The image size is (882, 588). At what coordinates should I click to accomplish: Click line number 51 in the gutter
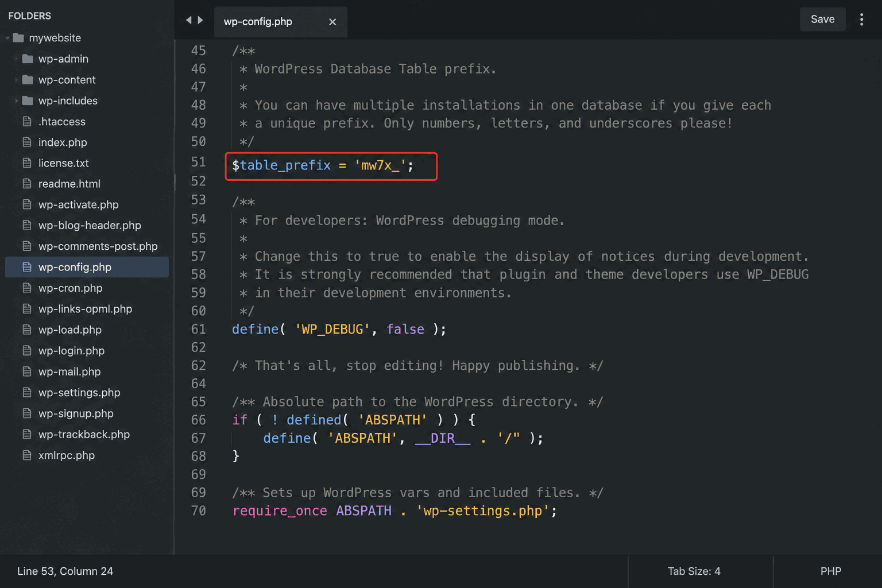[x=198, y=163]
